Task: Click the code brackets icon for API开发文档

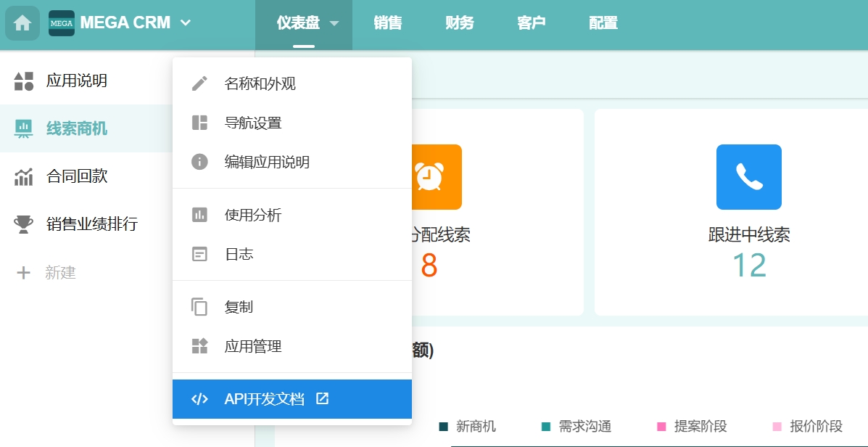Action: [199, 399]
